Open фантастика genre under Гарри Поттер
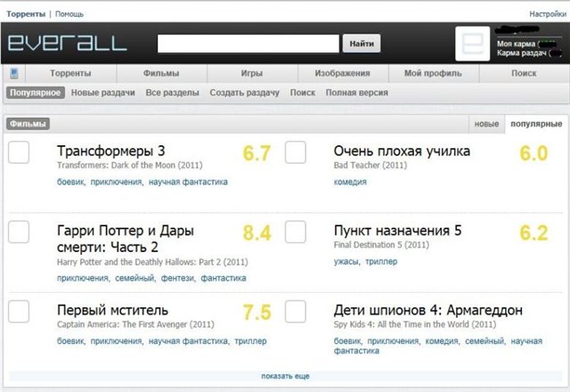Image resolution: width=570 pixels, height=392 pixels. point(224,278)
